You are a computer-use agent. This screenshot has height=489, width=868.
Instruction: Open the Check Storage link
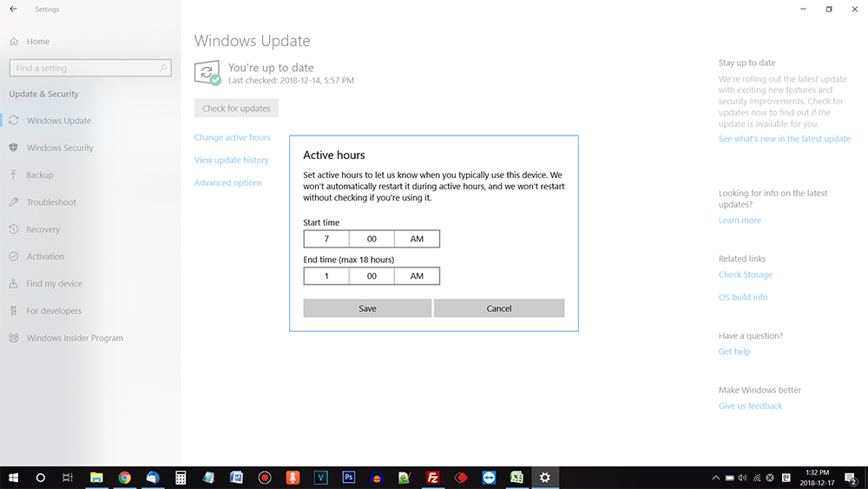[745, 274]
